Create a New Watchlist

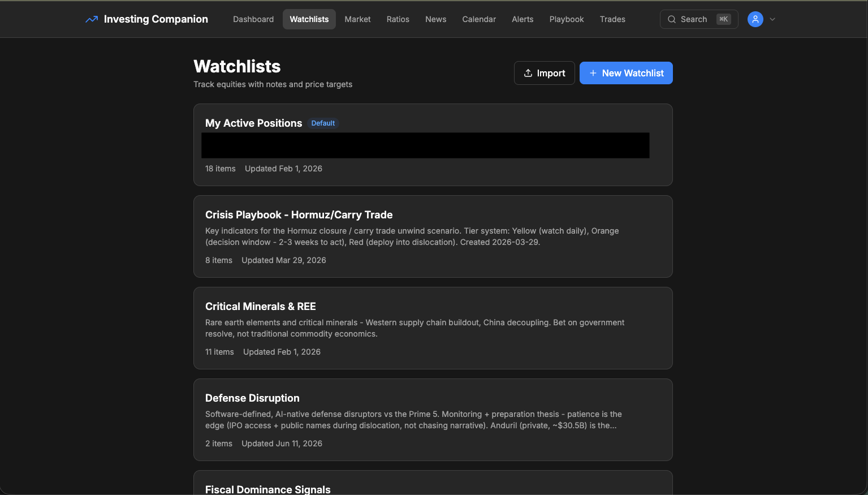coord(626,73)
